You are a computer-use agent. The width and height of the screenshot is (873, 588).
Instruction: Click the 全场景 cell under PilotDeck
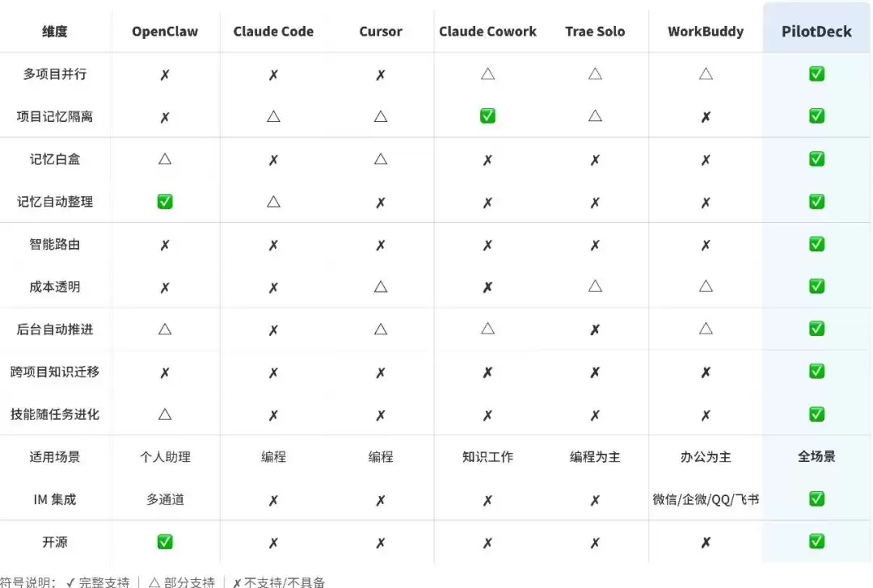pos(816,456)
